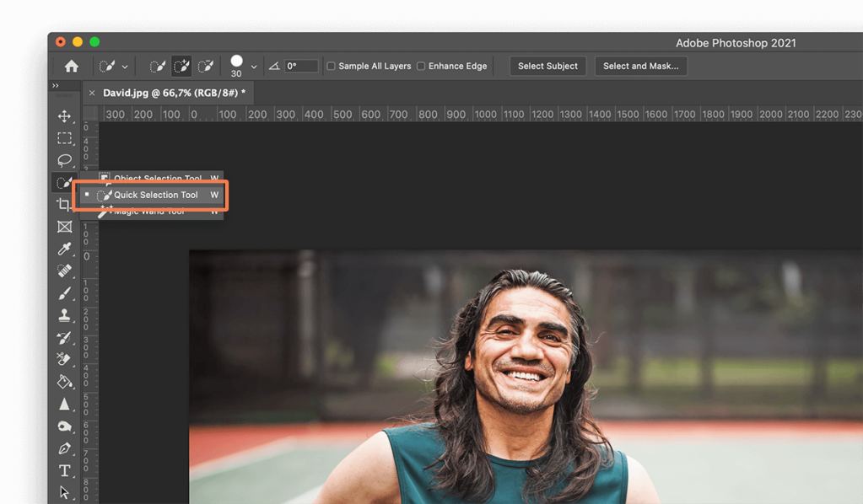Click the Adobe Photoshop 2021 window title
Viewport: 863px width, 504px height.
coord(736,43)
